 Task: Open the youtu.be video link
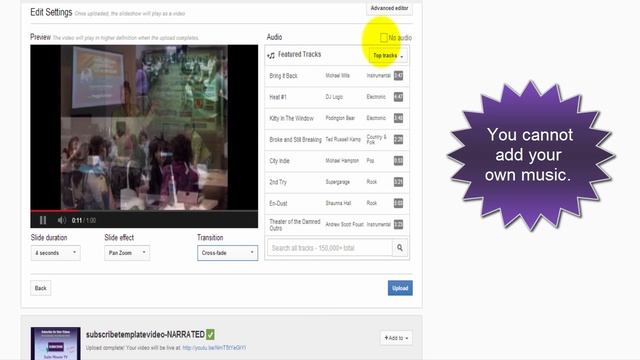(x=214, y=348)
